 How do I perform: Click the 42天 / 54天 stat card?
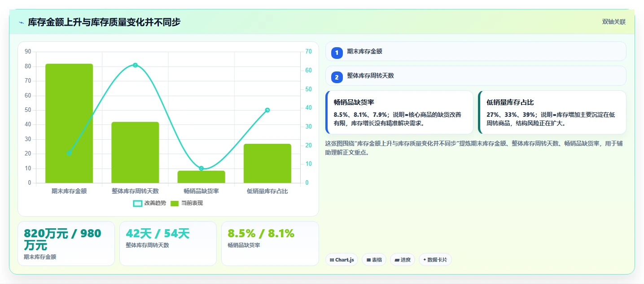tap(168, 244)
